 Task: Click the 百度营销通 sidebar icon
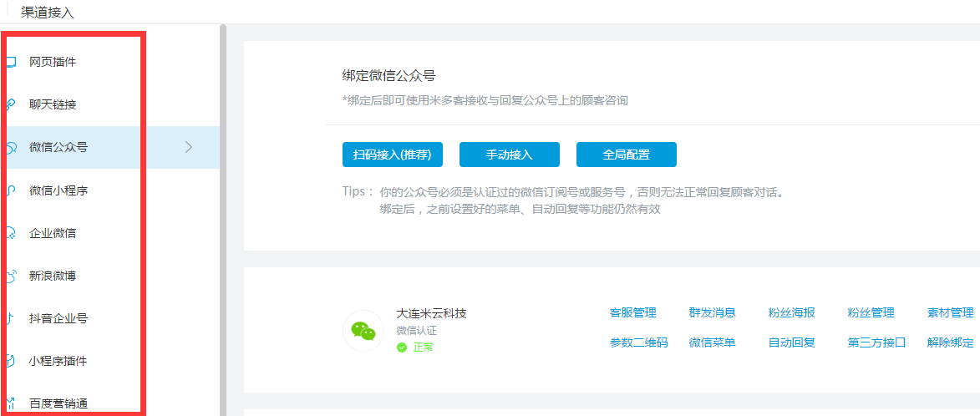coord(11,403)
